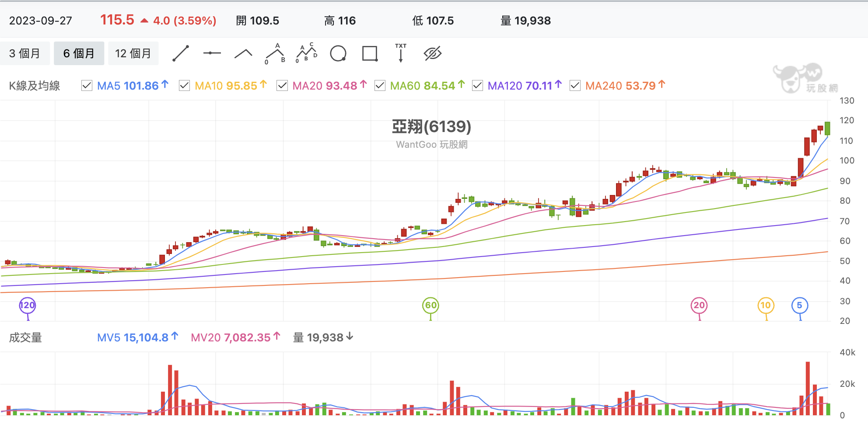The width and height of the screenshot is (868, 424).
Task: Click the K線及均線 section label
Action: [x=35, y=86]
